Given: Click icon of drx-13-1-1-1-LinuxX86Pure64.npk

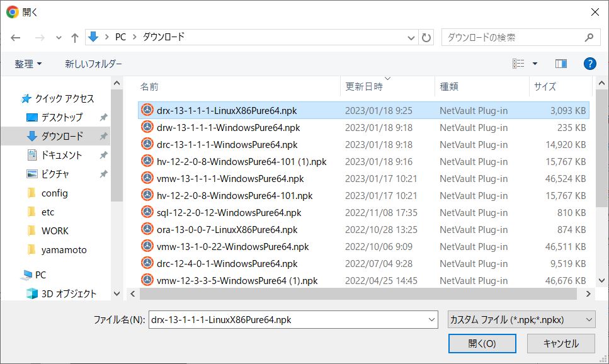Looking at the screenshot, I should (x=147, y=110).
